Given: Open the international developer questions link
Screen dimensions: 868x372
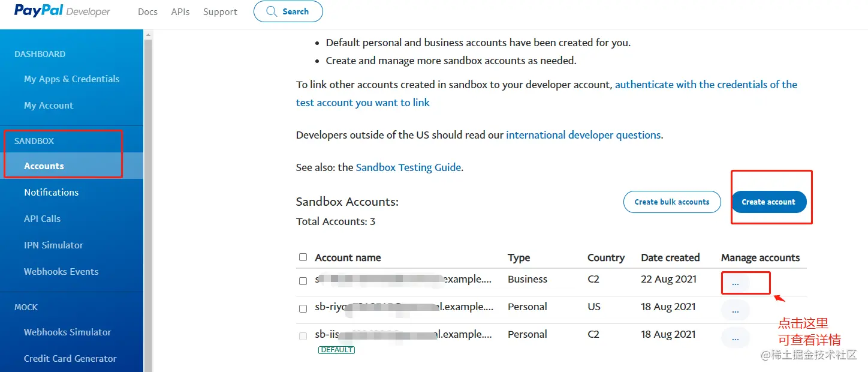Looking at the screenshot, I should pyautogui.click(x=583, y=135).
